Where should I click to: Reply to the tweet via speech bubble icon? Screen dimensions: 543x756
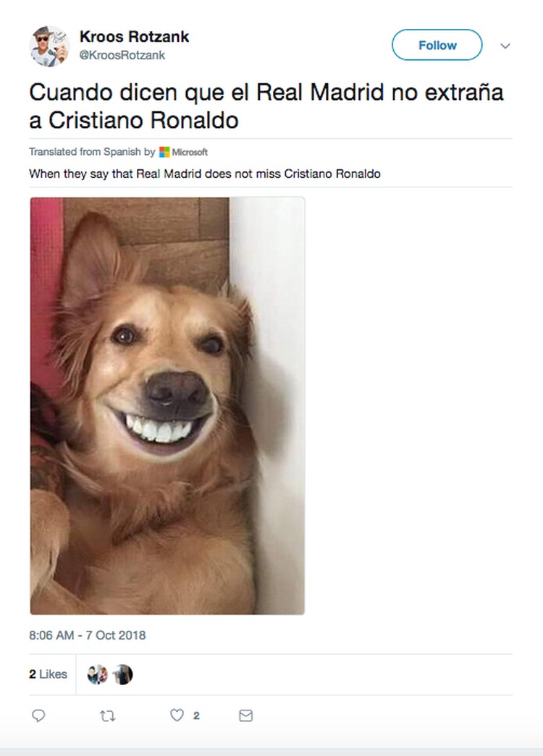[x=38, y=715]
